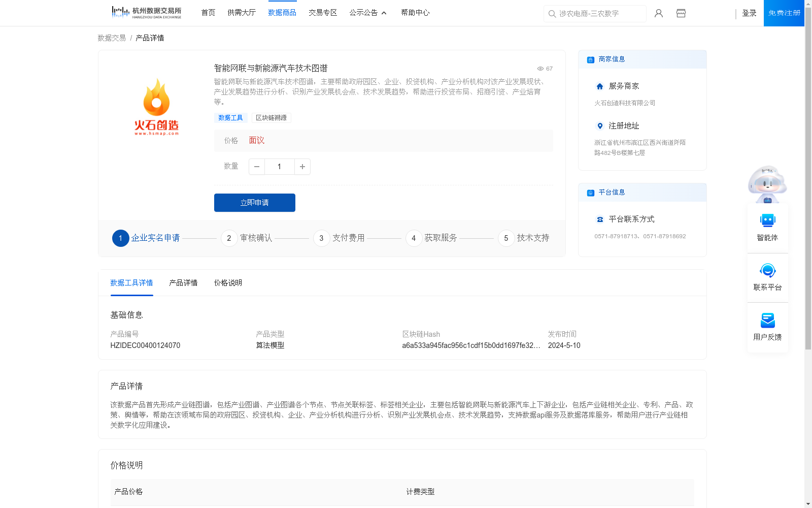This screenshot has height=508, width=812.
Task: Click the product number HZIDEC00400124070
Action: click(145, 345)
